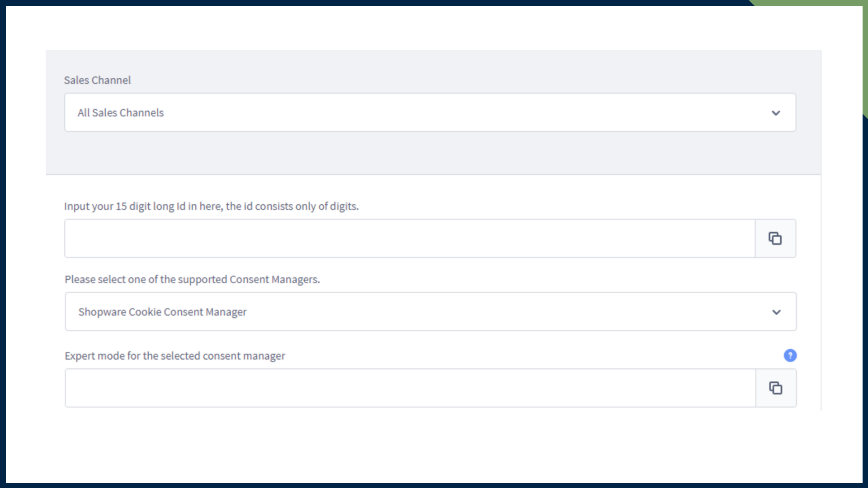Click the 'Input your 15 digit long Id' label

pyautogui.click(x=211, y=206)
